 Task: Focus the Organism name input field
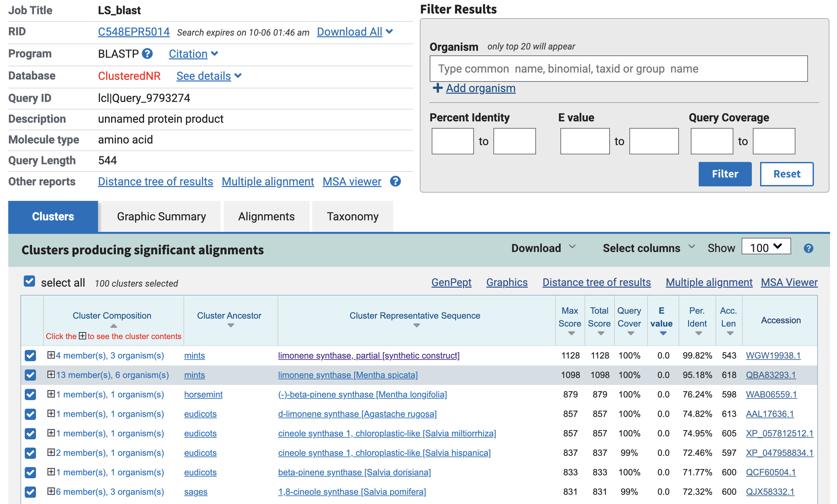pos(619,69)
